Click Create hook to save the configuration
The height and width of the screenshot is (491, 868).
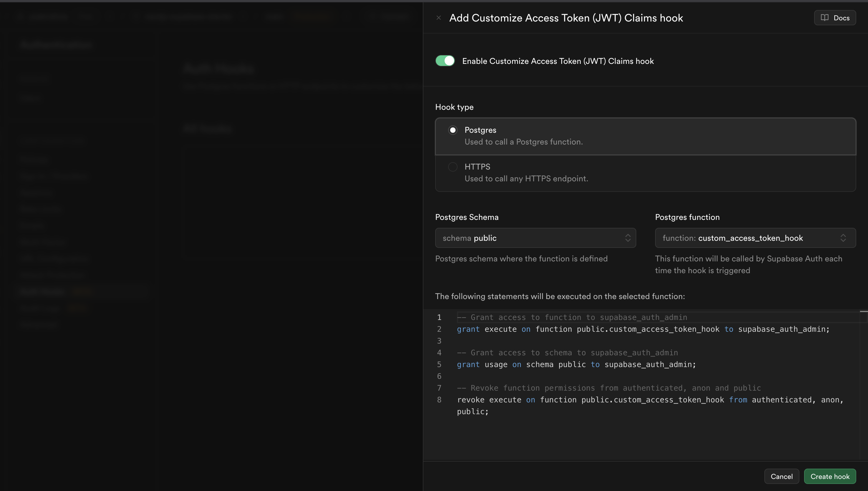click(x=830, y=476)
